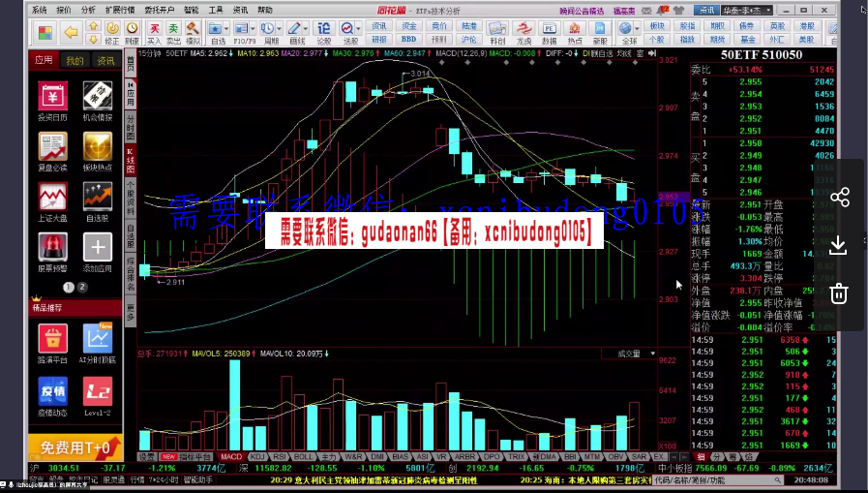Open the 分析 menu

coord(88,10)
